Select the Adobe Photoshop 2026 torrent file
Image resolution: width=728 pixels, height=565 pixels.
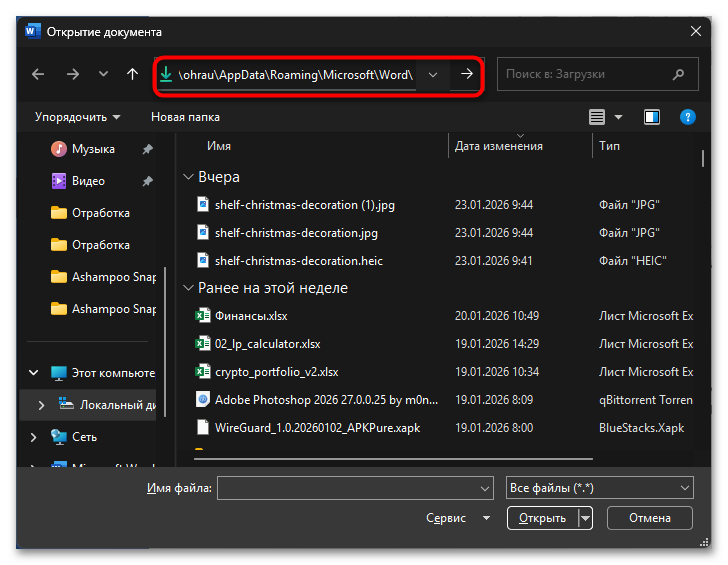[326, 399]
